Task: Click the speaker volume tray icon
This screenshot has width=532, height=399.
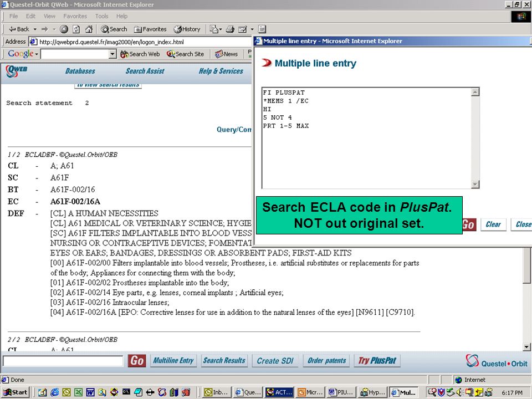Action: 460,392
